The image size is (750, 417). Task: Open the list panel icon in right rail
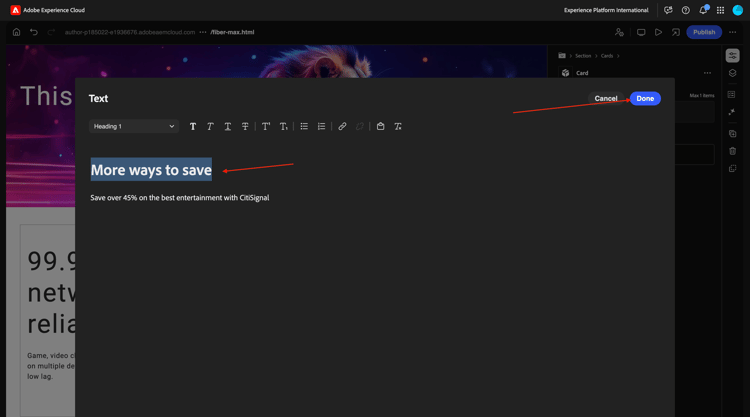pyautogui.click(x=731, y=95)
